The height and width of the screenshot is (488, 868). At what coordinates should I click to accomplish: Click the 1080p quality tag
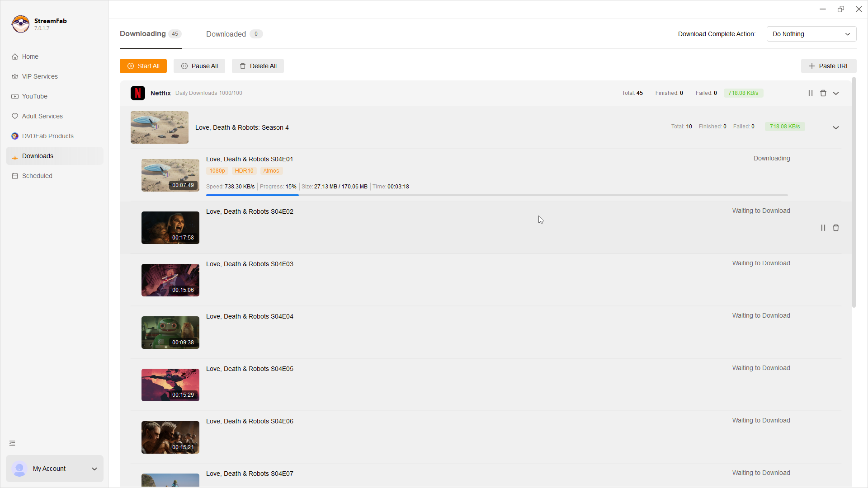point(217,171)
